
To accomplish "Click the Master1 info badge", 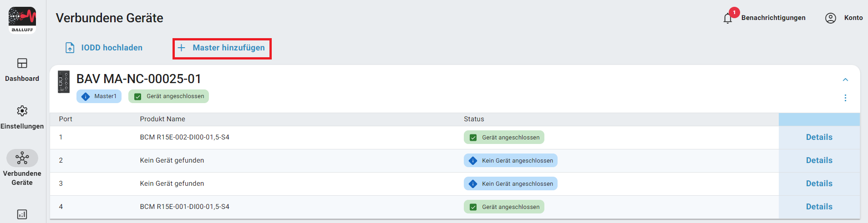I will coord(99,96).
